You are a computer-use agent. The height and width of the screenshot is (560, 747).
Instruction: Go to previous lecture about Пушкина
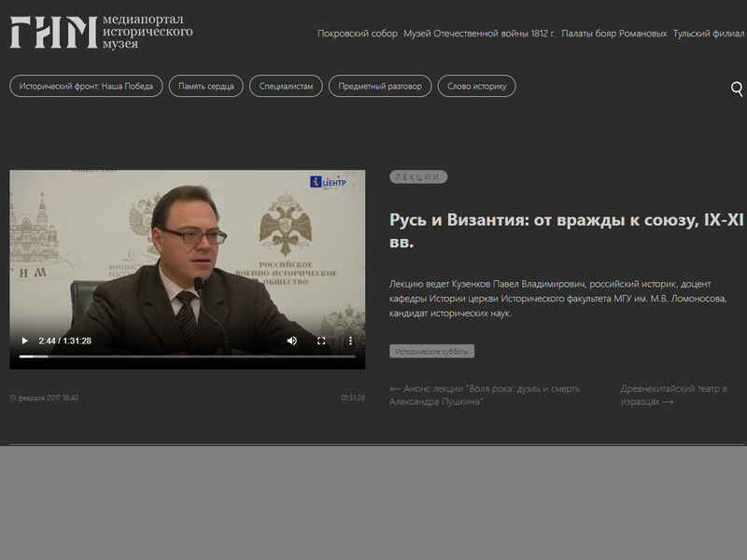485,395
